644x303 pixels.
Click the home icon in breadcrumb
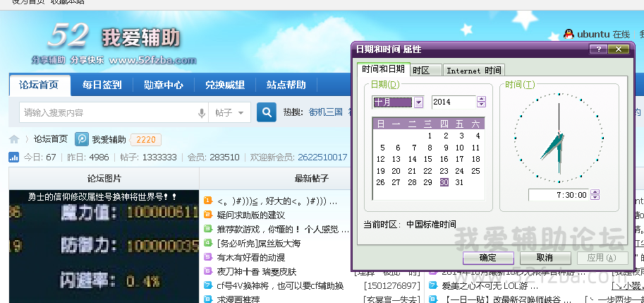[14, 140]
